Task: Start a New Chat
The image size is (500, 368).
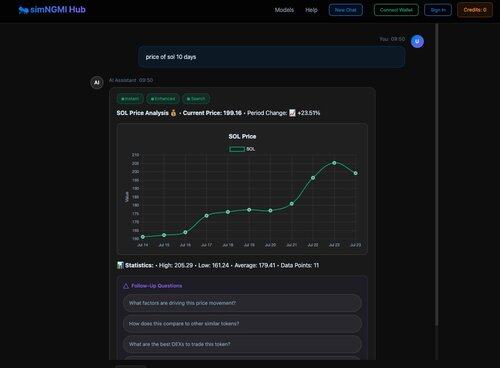Action: point(346,10)
